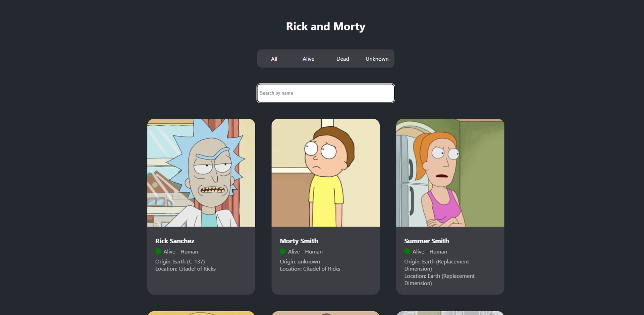The image size is (644, 315).
Task: Click the green status dot for Rick Sanchez
Action: click(x=158, y=251)
